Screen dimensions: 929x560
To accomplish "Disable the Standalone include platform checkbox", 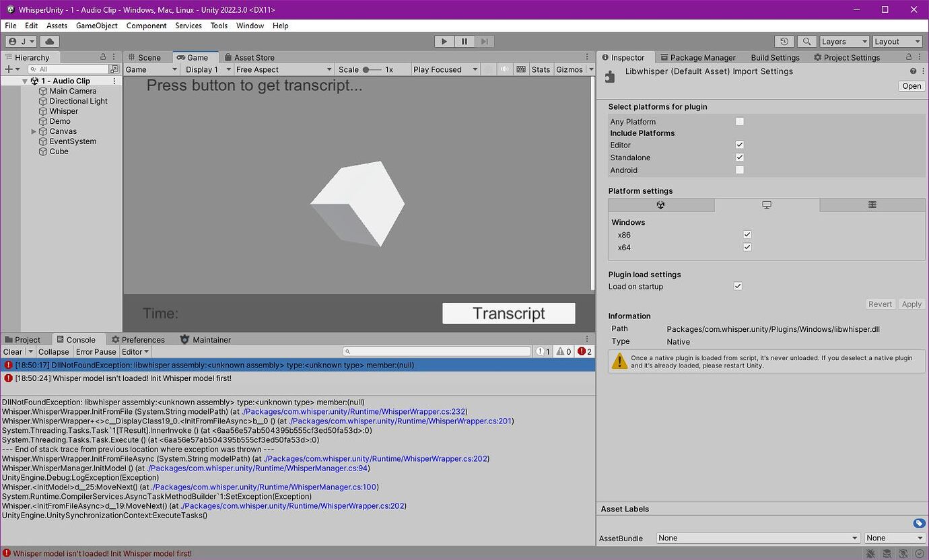I will click(x=739, y=157).
